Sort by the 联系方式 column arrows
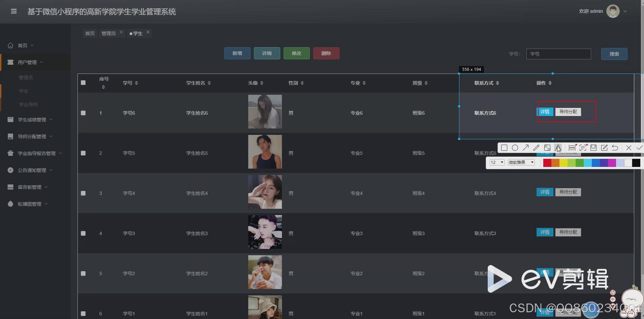 pyautogui.click(x=497, y=83)
